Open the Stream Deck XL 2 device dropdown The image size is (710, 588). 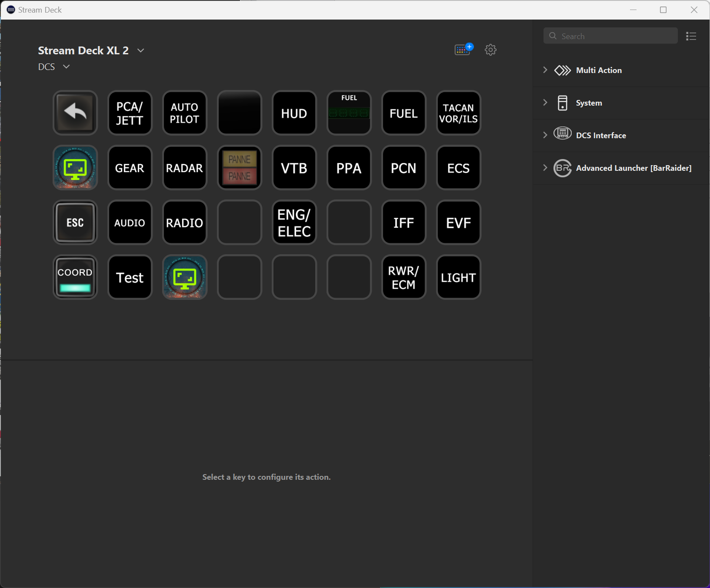coord(140,50)
